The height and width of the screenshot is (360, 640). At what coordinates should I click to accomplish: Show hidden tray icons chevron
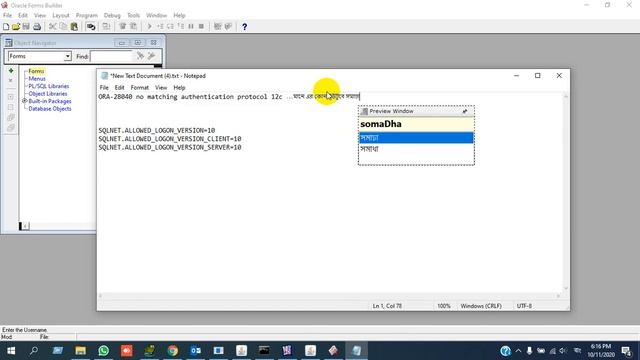pos(518,351)
